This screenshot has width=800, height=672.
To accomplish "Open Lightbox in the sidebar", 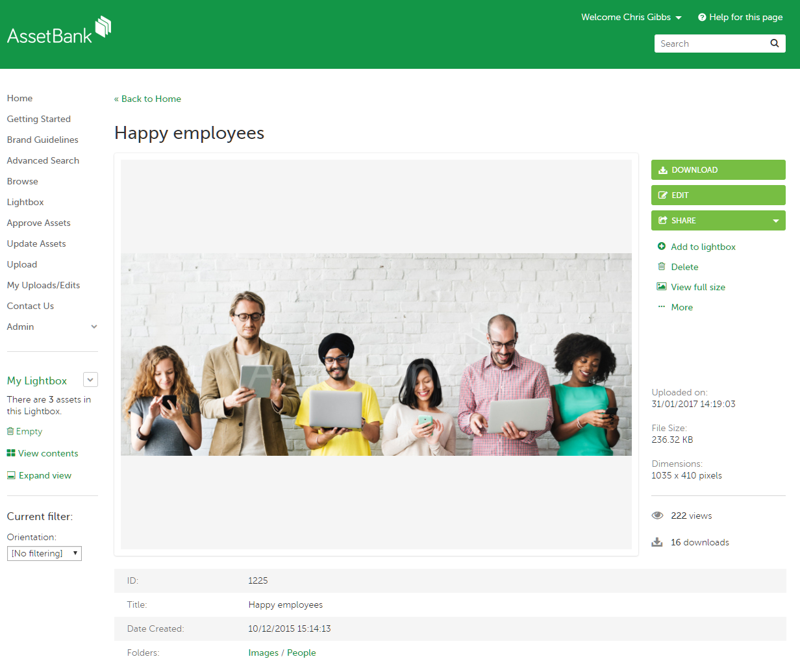I will coord(25,202).
